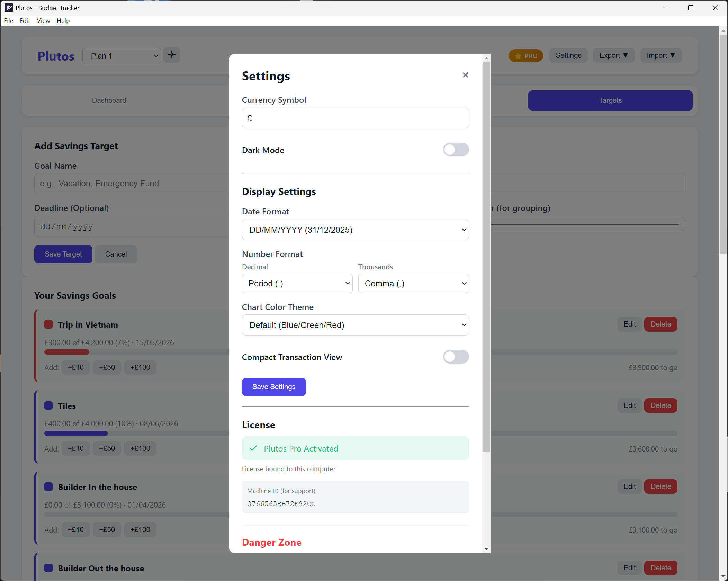Click the Save Settings button
The width and height of the screenshot is (728, 581).
click(x=273, y=387)
